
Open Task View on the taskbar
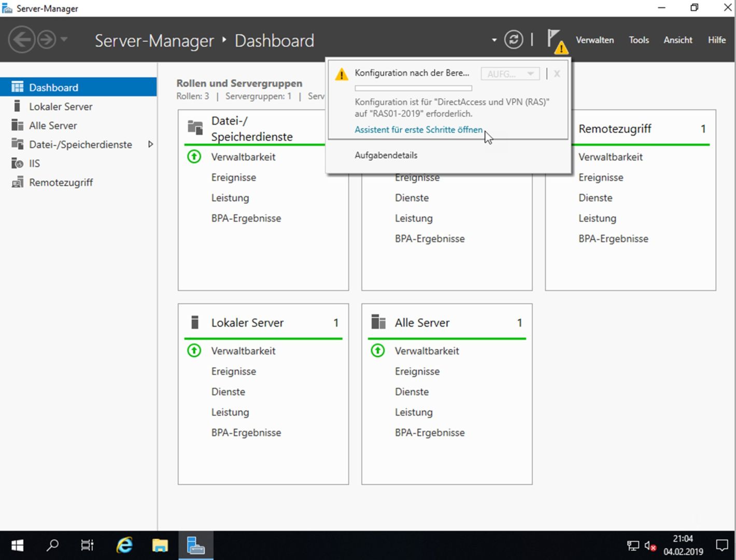coord(87,545)
